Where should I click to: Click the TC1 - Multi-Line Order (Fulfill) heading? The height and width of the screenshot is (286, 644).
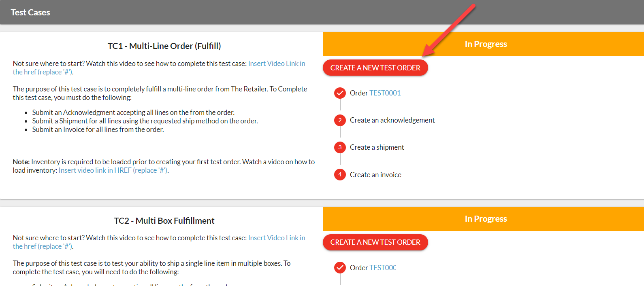[164, 46]
